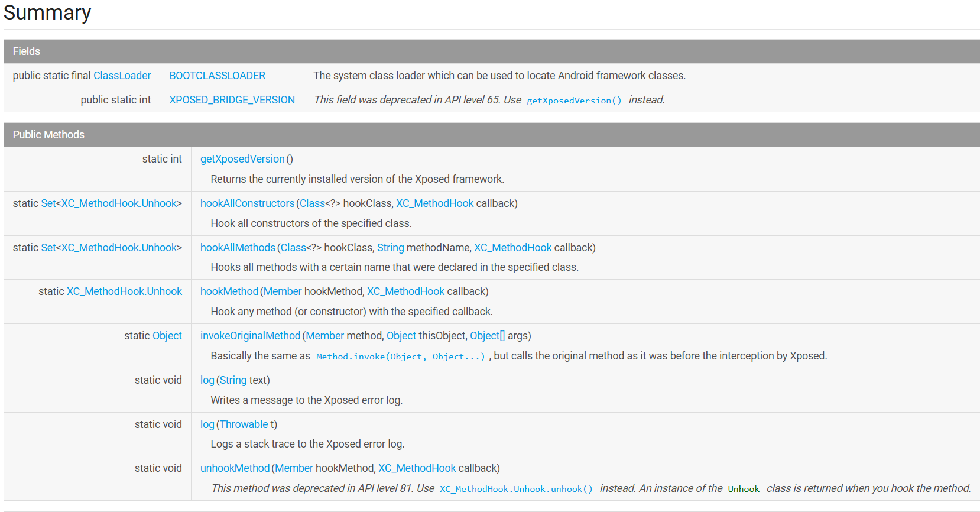Open ClassLoader type link in Fields table
The width and height of the screenshot is (980, 512).
pos(122,76)
